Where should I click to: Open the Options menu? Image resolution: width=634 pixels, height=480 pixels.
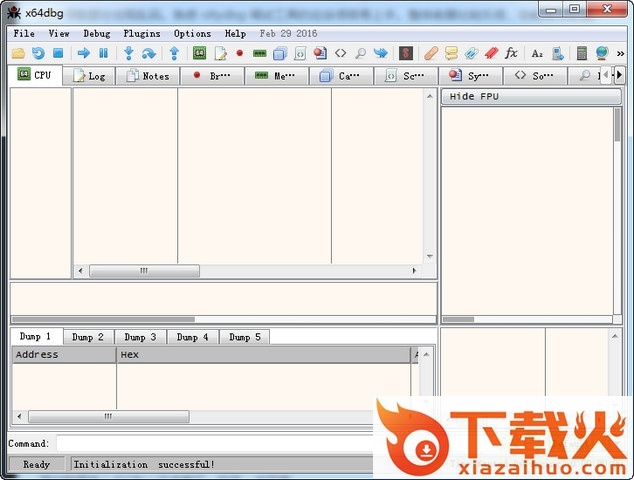192,34
